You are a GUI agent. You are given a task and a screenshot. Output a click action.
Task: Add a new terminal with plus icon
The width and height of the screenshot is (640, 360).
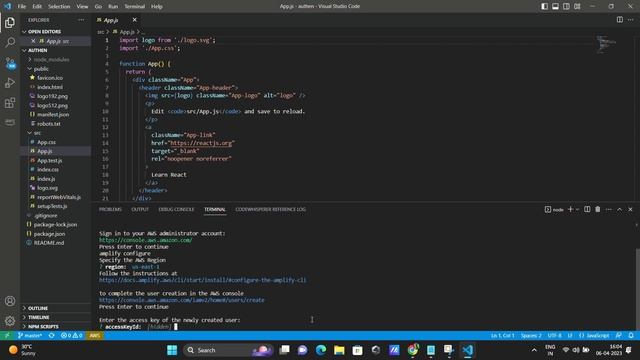point(570,209)
